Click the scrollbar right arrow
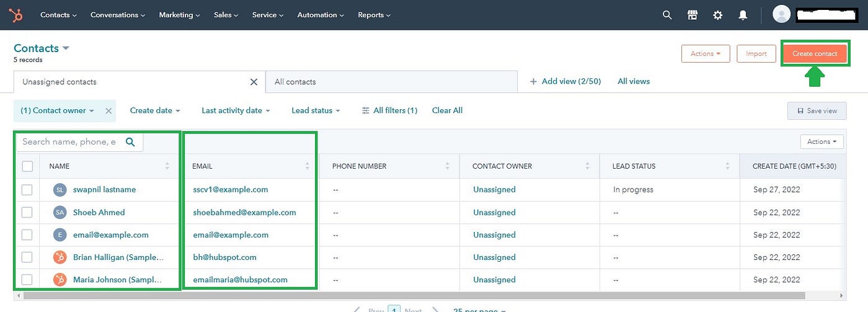The image size is (868, 312). coord(841,296)
